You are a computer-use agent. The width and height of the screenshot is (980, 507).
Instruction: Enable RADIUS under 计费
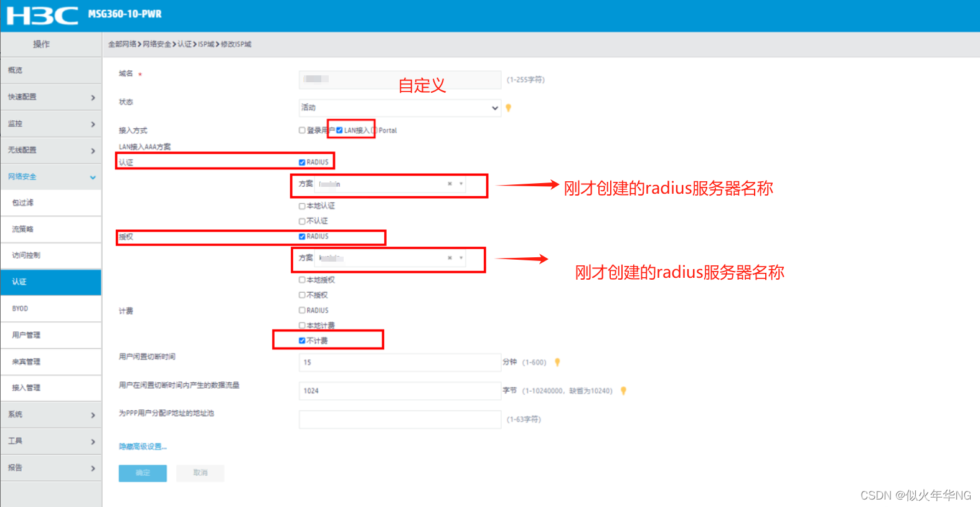coord(302,310)
